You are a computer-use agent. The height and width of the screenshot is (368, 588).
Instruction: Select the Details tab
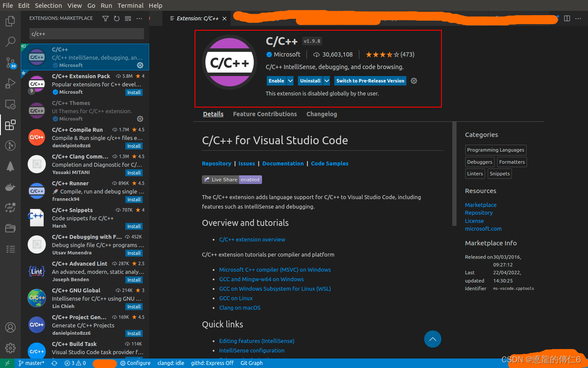point(213,114)
